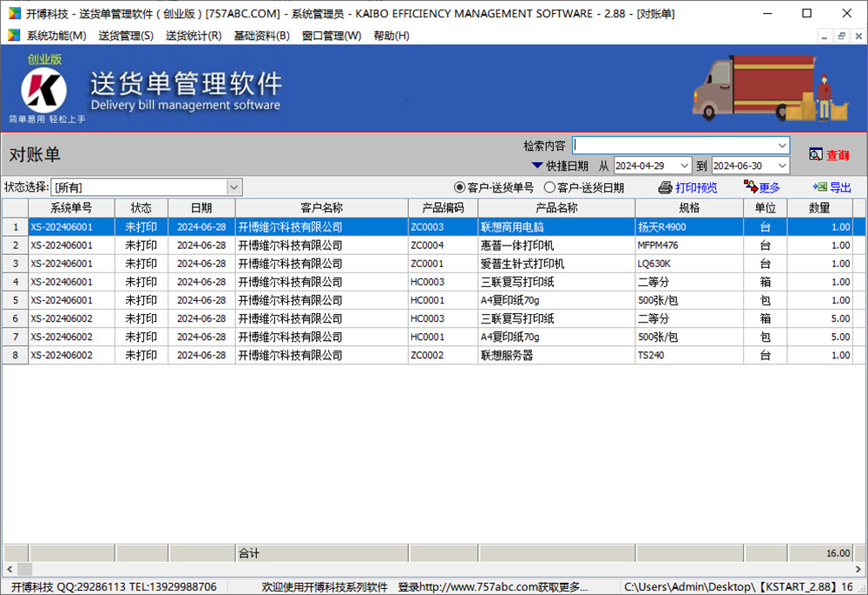Open the 窗口管理(W) menu
Image resolution: width=868 pixels, height=595 pixels.
click(331, 36)
